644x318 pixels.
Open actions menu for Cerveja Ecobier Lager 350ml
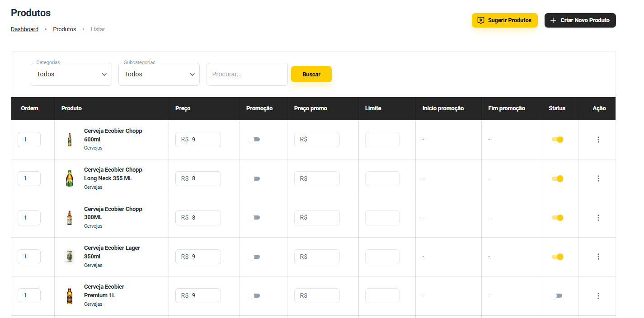coord(598,257)
